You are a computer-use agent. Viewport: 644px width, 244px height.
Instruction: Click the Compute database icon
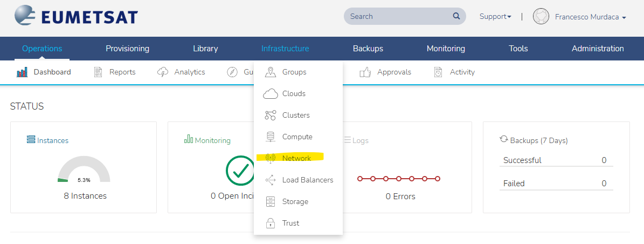click(271, 137)
